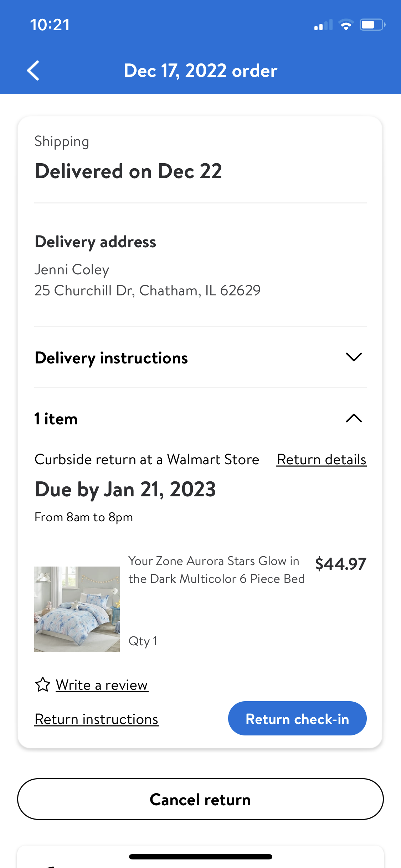Tap the Dec 17, 2022 order header title
Screen dimensions: 401x868
(x=200, y=71)
